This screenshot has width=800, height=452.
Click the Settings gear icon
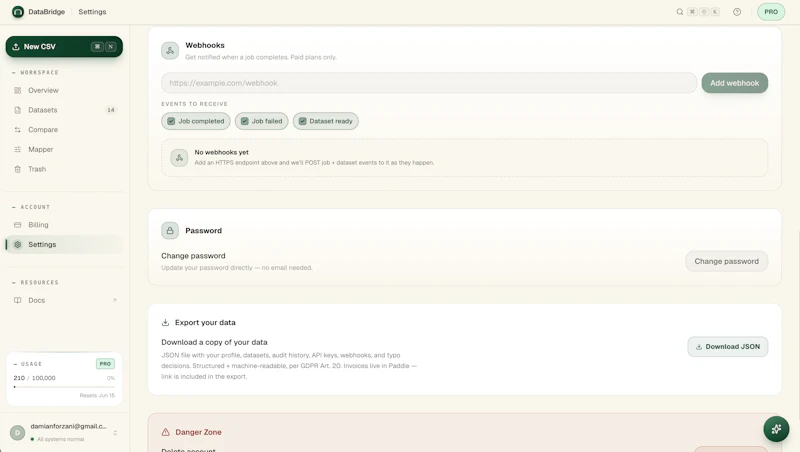click(x=18, y=244)
